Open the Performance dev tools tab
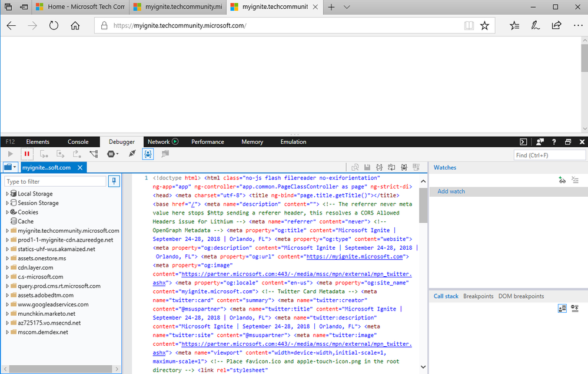The image size is (588, 374). click(207, 142)
